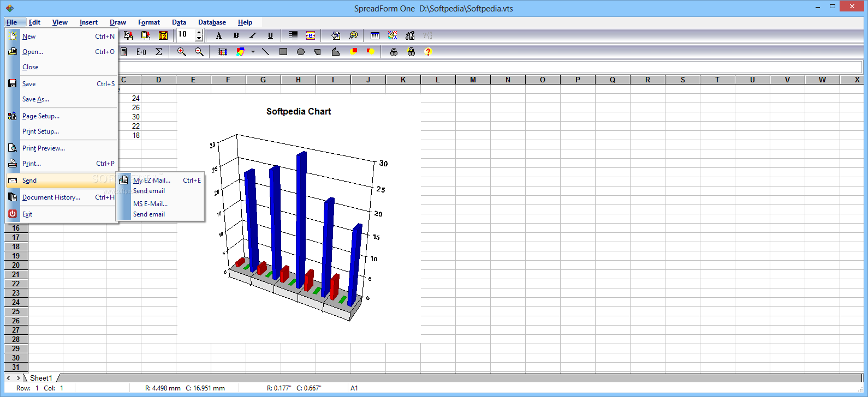Click the send to back icon
Screen dimensions: 868x397
tap(371, 52)
